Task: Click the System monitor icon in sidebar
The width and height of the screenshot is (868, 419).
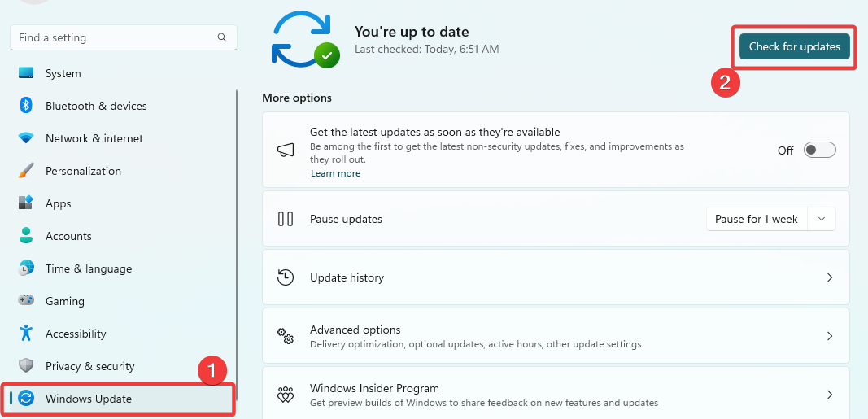Action: click(x=26, y=73)
